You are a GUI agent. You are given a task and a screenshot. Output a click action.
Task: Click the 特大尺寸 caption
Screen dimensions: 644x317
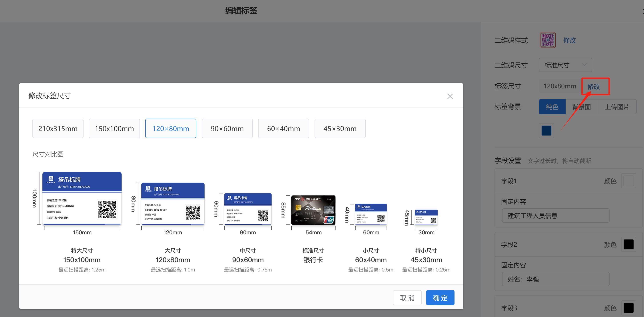[82, 251]
